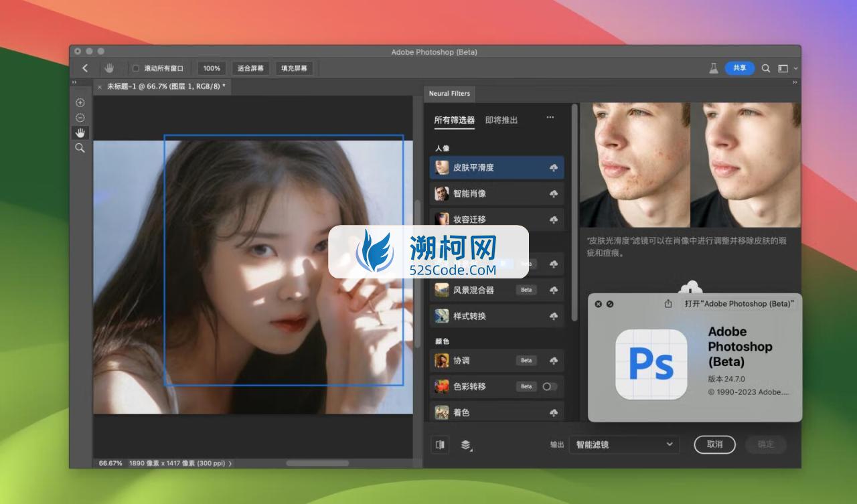This screenshot has width=857, height=504.
Task: Download the 着色 filter via cloud icon
Action: [x=554, y=413]
